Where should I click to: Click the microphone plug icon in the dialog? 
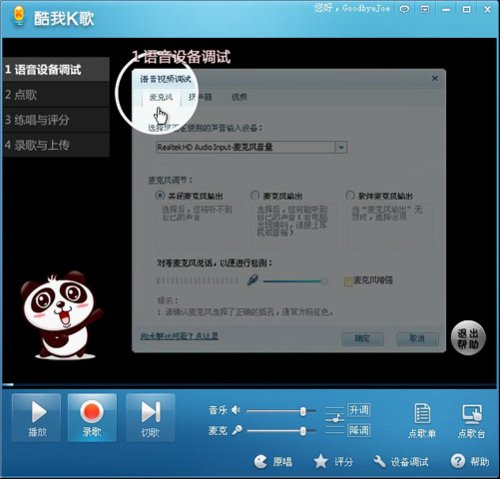tap(252, 280)
